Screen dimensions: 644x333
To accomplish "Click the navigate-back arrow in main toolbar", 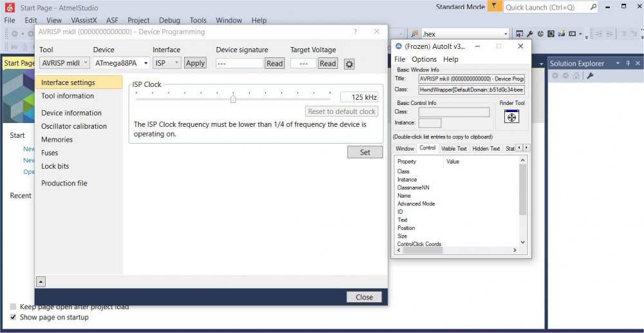I will (14, 33).
